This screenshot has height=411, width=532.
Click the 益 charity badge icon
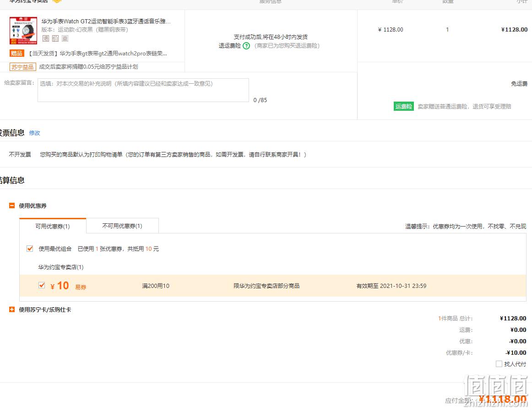pos(65,38)
